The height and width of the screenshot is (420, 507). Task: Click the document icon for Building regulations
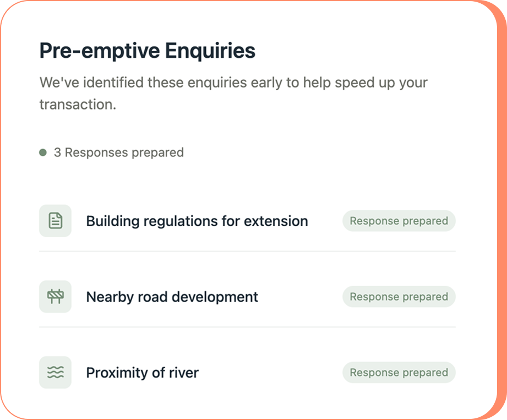point(55,221)
